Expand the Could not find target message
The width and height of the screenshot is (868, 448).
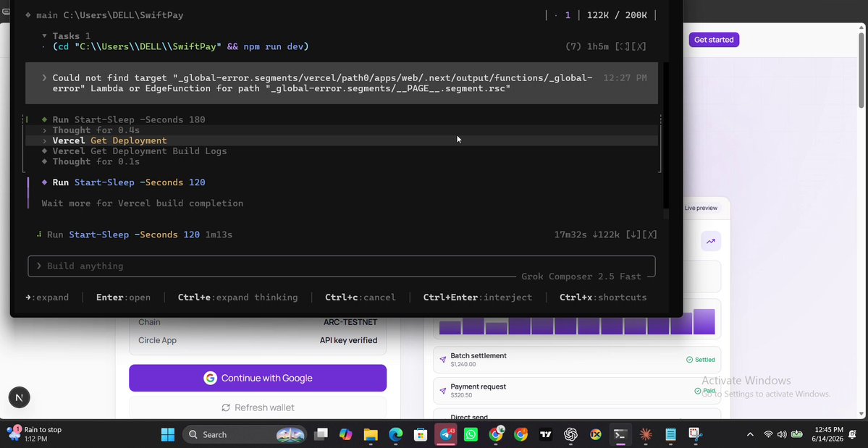click(x=342, y=83)
